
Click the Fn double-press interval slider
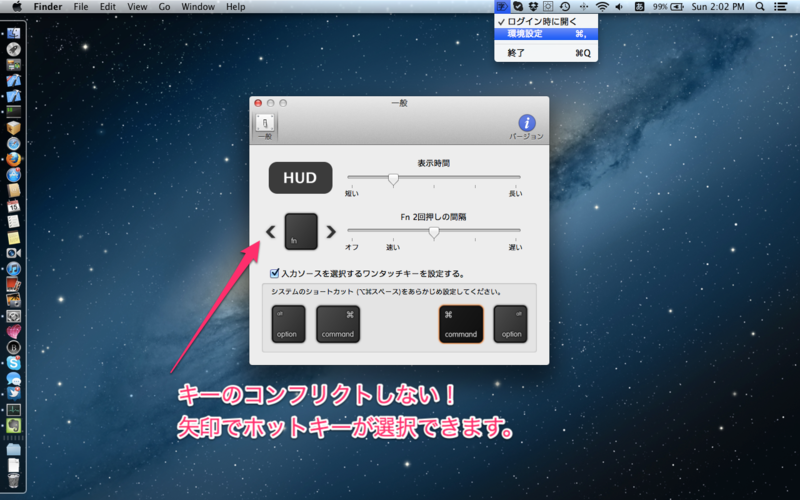[434, 232]
